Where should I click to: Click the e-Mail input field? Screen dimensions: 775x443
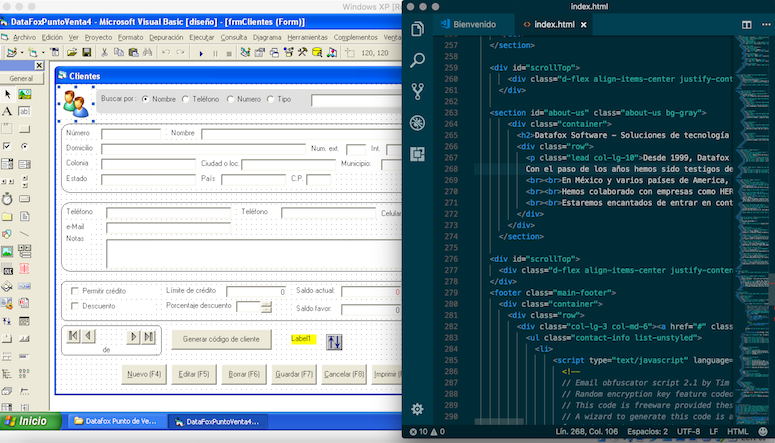tap(169, 227)
